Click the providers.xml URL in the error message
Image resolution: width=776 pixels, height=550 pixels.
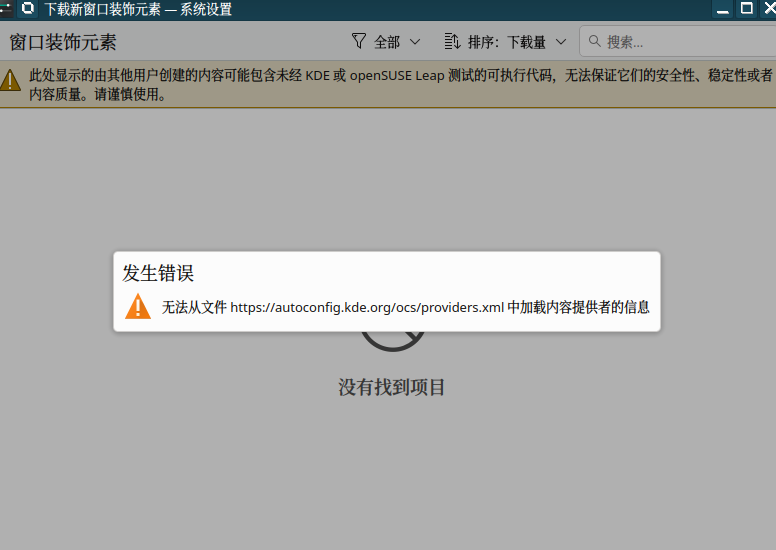pos(367,307)
